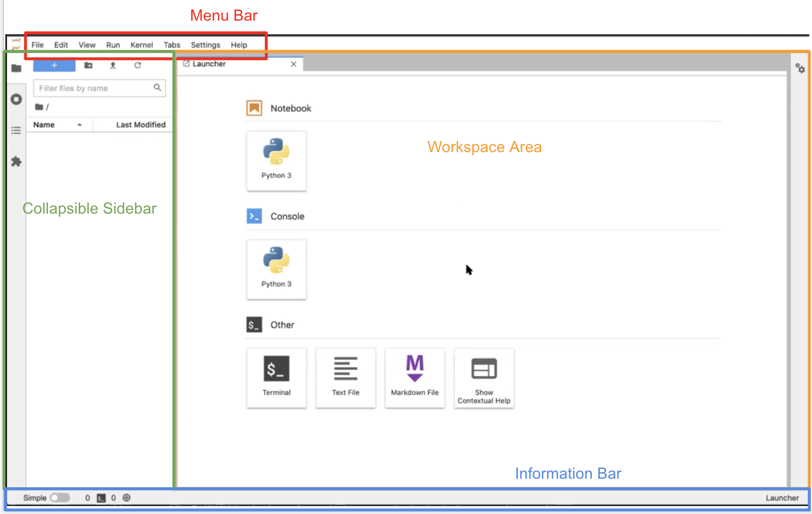812x514 pixels.
Task: Sort files by Last Modified column
Action: (141, 125)
